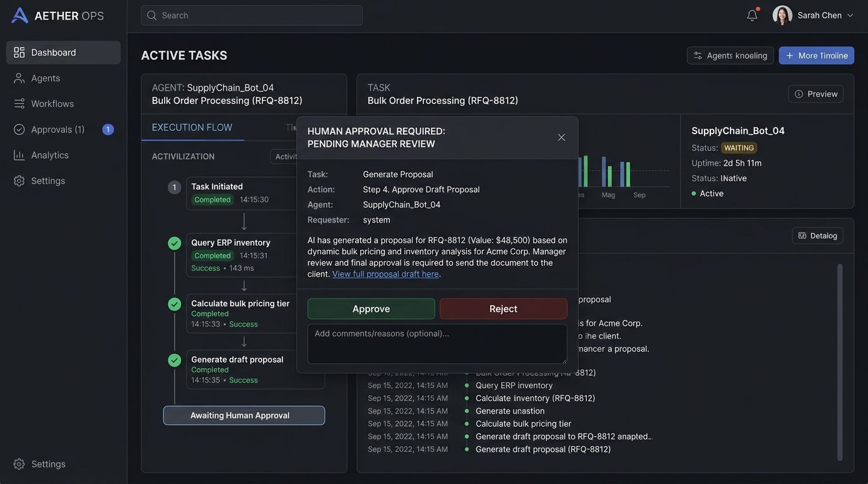Image resolution: width=868 pixels, height=484 pixels.
Task: Expand the Sarah Chen user menu chevron
Action: (x=850, y=15)
